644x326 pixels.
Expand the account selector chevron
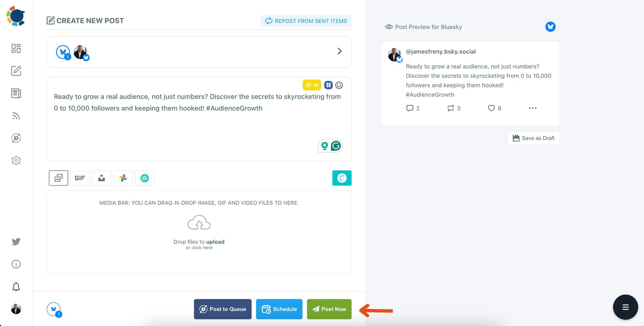[340, 51]
